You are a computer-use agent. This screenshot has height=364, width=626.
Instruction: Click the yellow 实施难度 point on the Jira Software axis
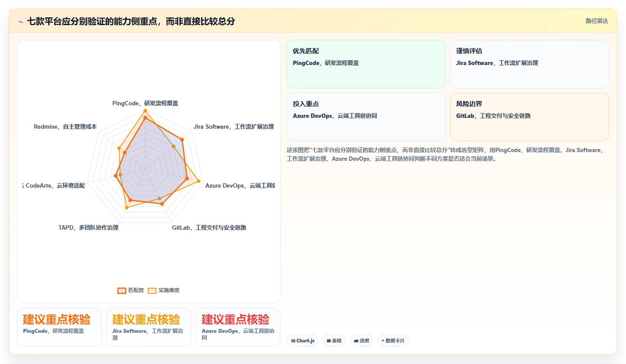174,146
